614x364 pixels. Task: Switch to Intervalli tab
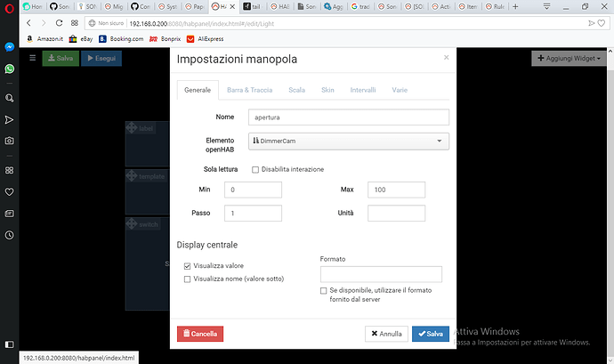pyautogui.click(x=363, y=90)
